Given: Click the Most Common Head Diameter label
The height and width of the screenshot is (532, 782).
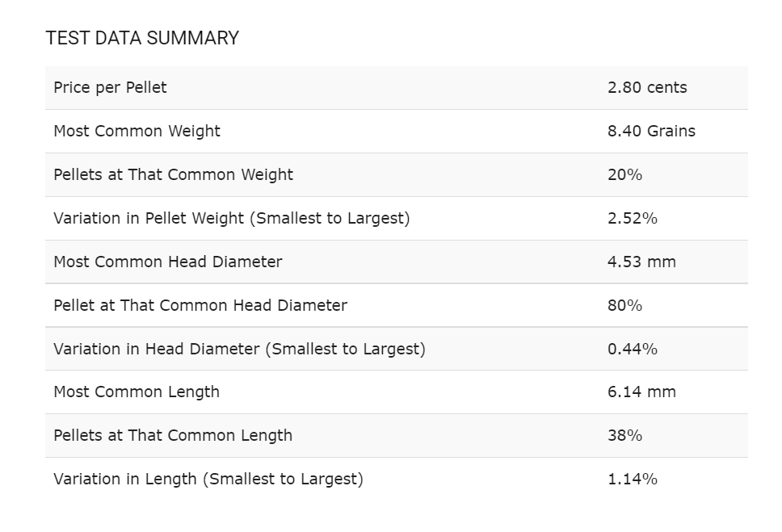Looking at the screenshot, I should pos(168,262).
